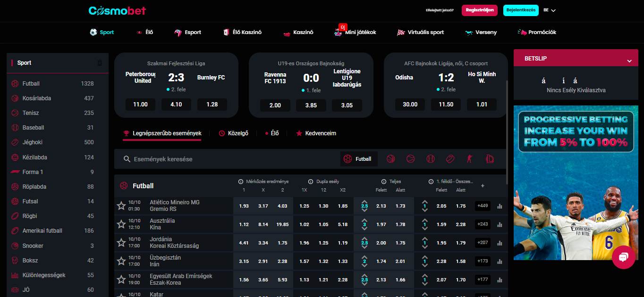
Task: Open statistics chart for Ausztrália–Kína match
Action: 500,224
